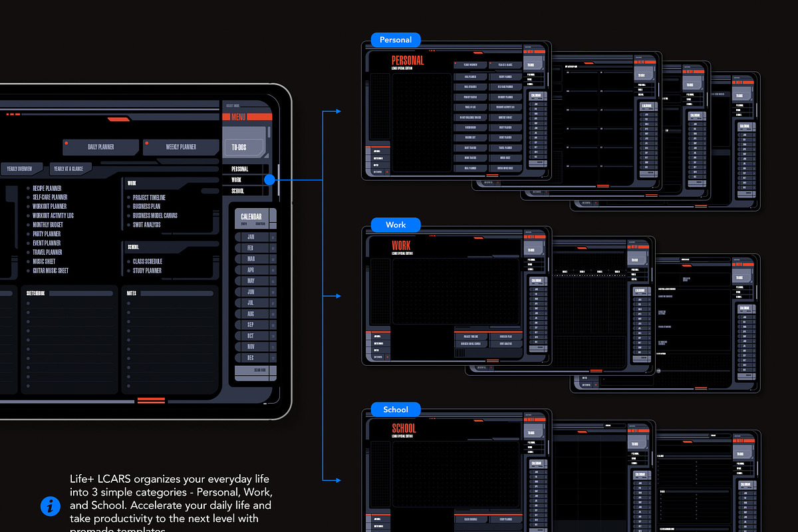Open the Daily Planner button

click(101, 147)
